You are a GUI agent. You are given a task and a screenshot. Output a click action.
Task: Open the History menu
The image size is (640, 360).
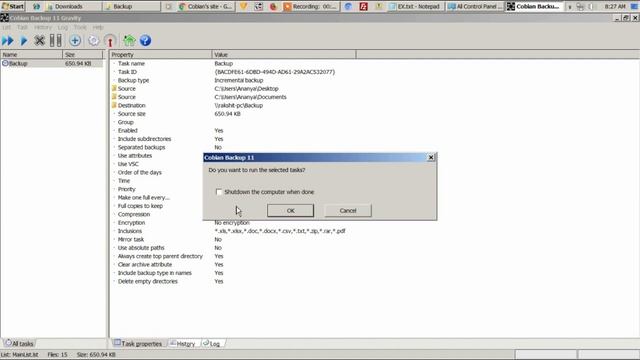43,27
